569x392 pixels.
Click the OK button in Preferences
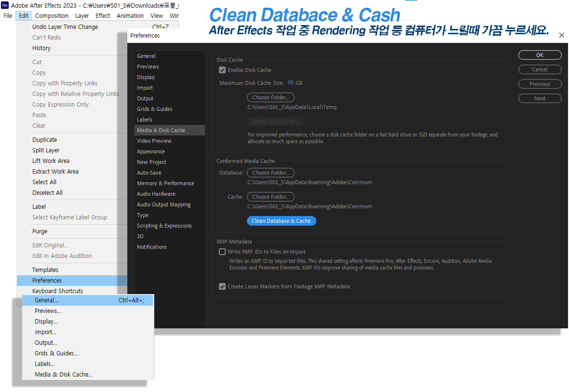click(540, 55)
